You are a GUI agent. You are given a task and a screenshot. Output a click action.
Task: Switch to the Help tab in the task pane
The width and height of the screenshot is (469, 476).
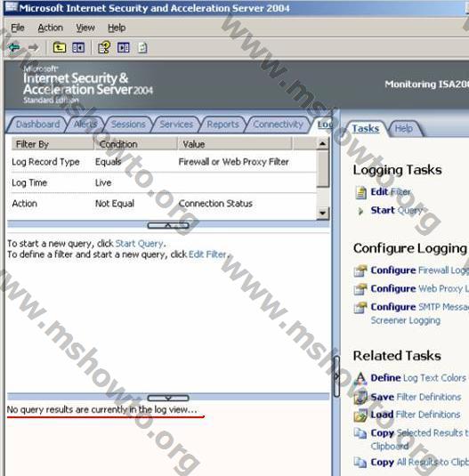coord(404,129)
